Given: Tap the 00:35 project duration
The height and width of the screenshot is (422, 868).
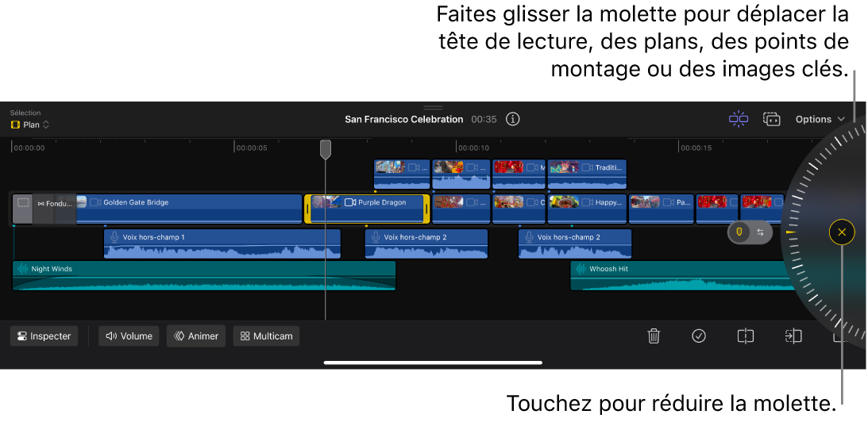Looking at the screenshot, I should point(484,119).
